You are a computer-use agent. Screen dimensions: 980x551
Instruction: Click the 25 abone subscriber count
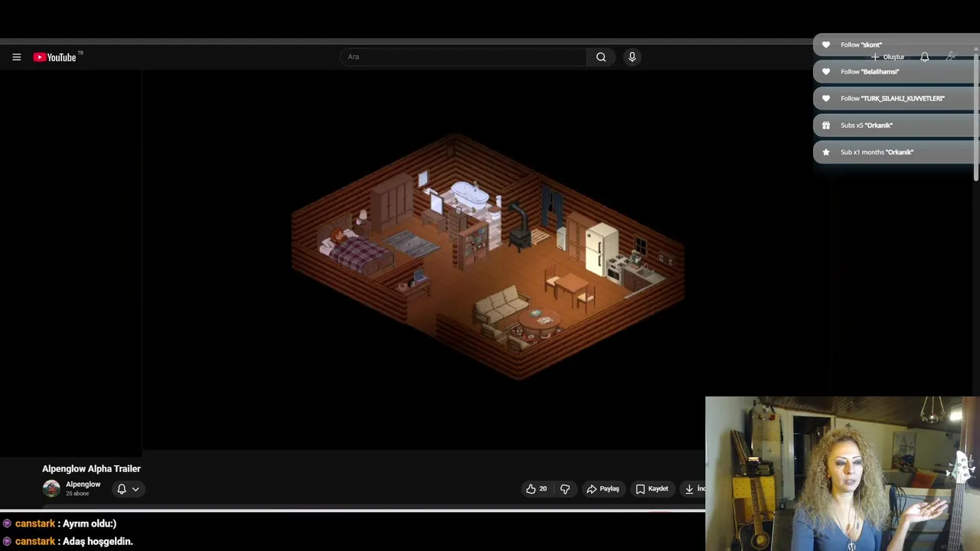pyautogui.click(x=77, y=494)
